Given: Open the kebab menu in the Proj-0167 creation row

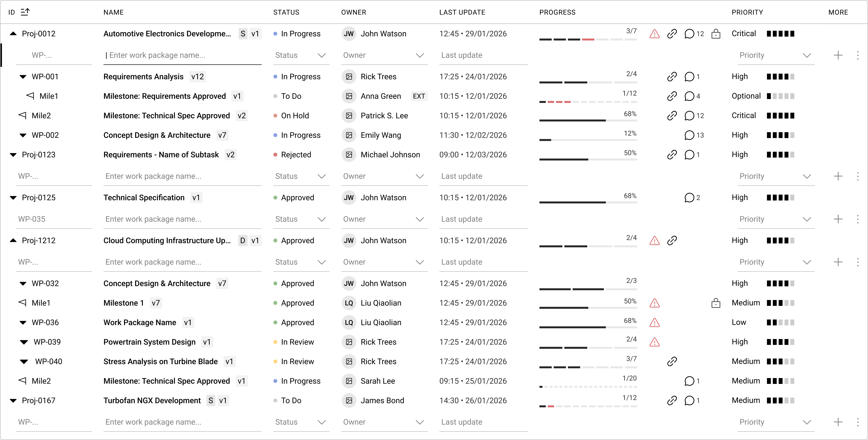Looking at the screenshot, I should tap(858, 422).
